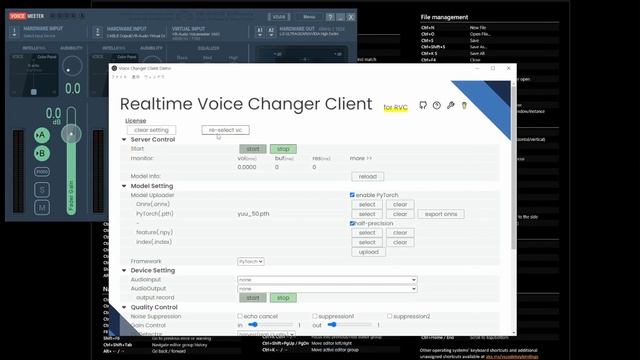Click the Model Info reload button

click(368, 177)
